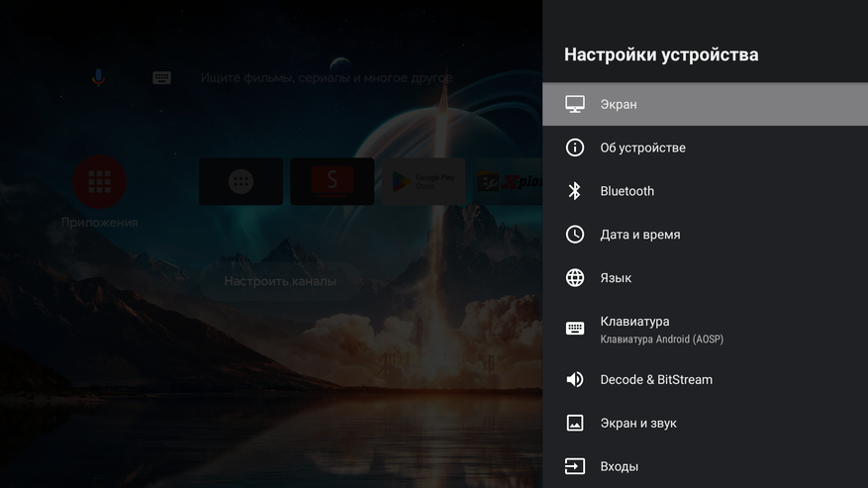Click the globe icon beside Язык

pos(575,278)
